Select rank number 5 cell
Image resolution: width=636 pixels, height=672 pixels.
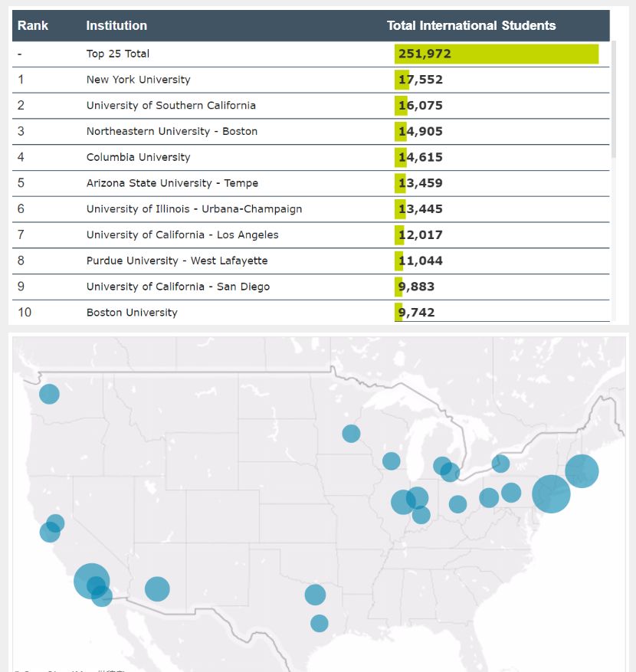pyautogui.click(x=21, y=183)
